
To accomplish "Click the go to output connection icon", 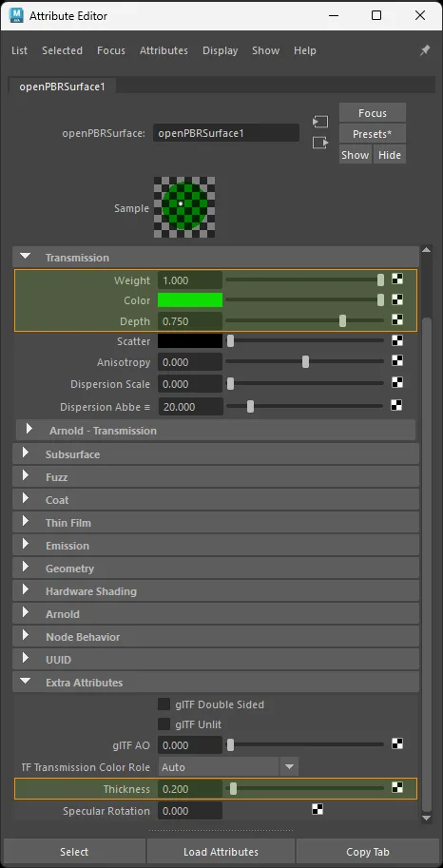I will tap(320, 143).
